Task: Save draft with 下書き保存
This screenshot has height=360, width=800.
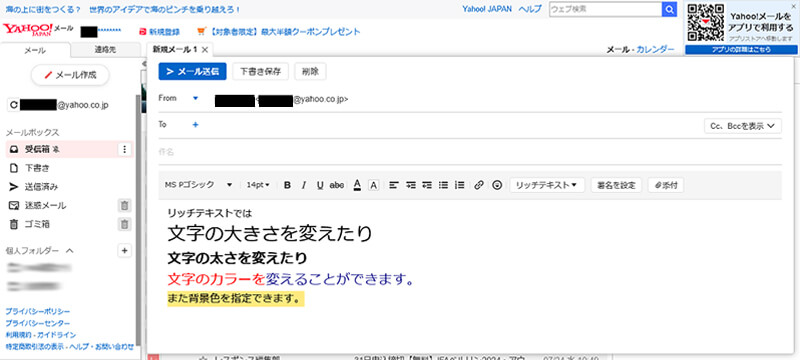Action: pyautogui.click(x=260, y=71)
